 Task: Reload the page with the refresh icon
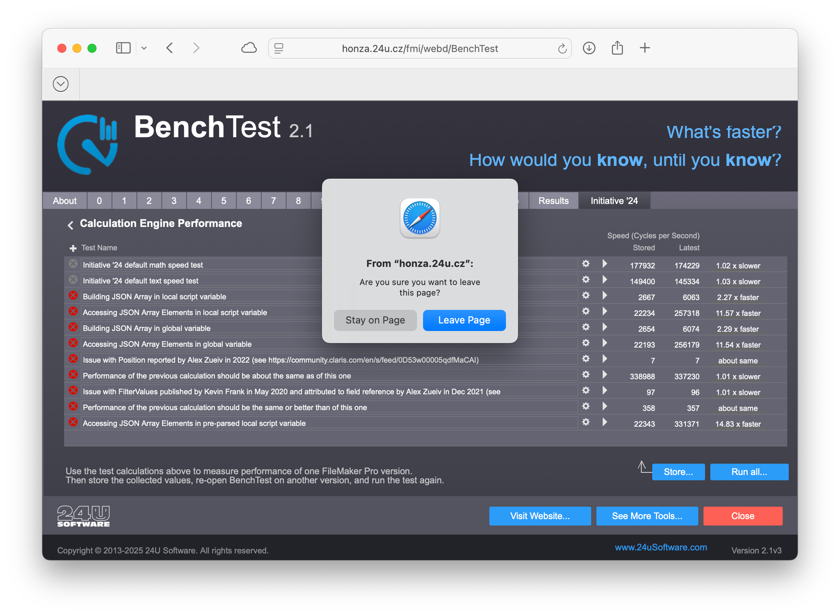coord(562,48)
